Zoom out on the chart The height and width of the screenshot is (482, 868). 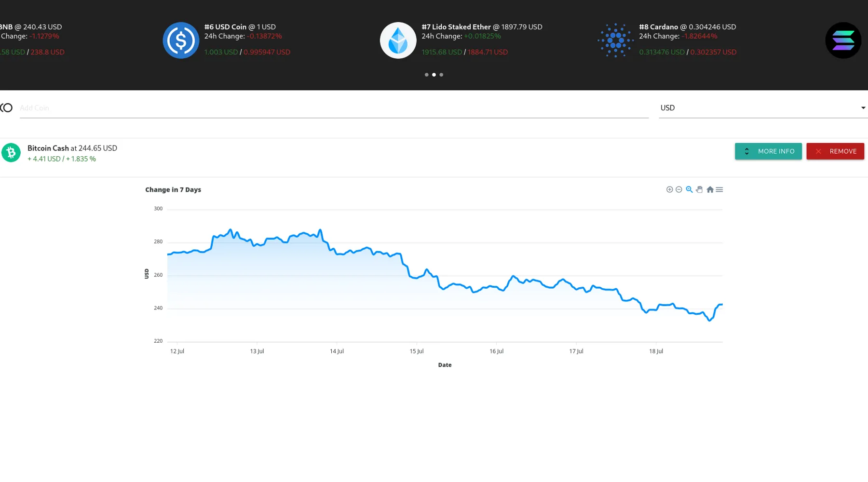[679, 189]
